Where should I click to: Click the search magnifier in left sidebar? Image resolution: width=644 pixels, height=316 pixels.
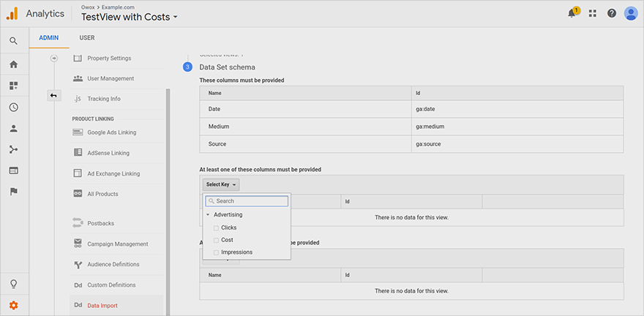pyautogui.click(x=13, y=41)
